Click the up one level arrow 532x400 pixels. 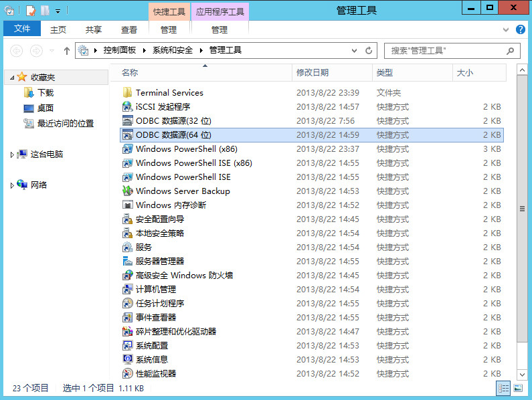[67, 51]
